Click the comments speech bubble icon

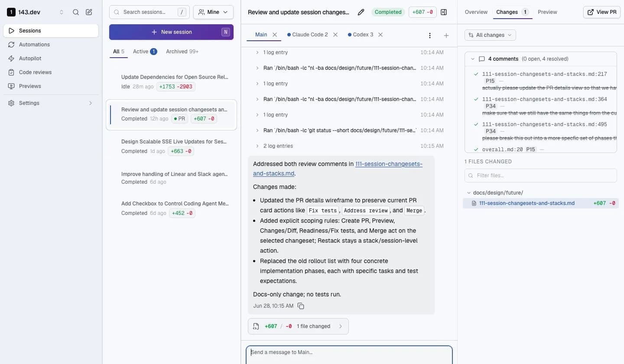coord(481,59)
